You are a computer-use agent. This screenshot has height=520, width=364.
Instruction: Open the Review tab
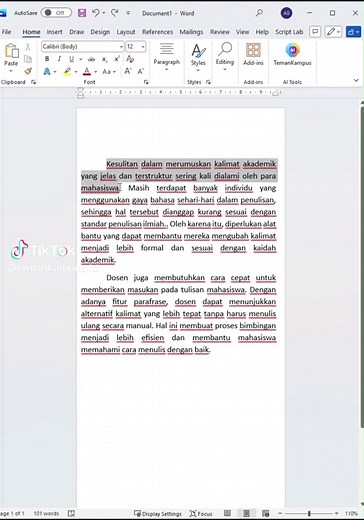[220, 32]
